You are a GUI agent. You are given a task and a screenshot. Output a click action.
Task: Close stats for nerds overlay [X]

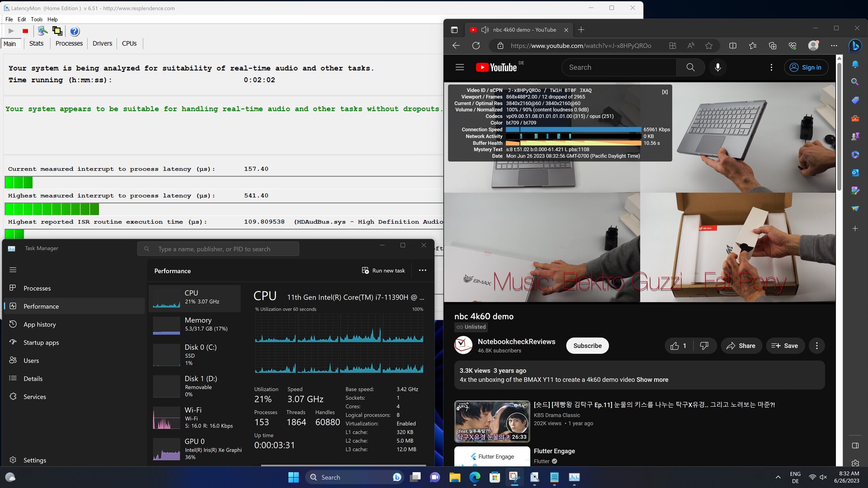click(x=665, y=92)
